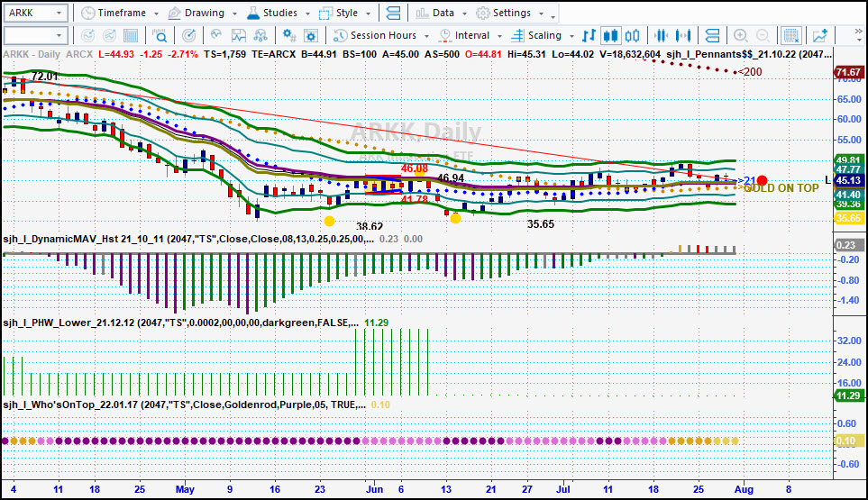The width and height of the screenshot is (868, 500).
Task: Click the Drawing pen icon
Action: pyautogui.click(x=174, y=13)
